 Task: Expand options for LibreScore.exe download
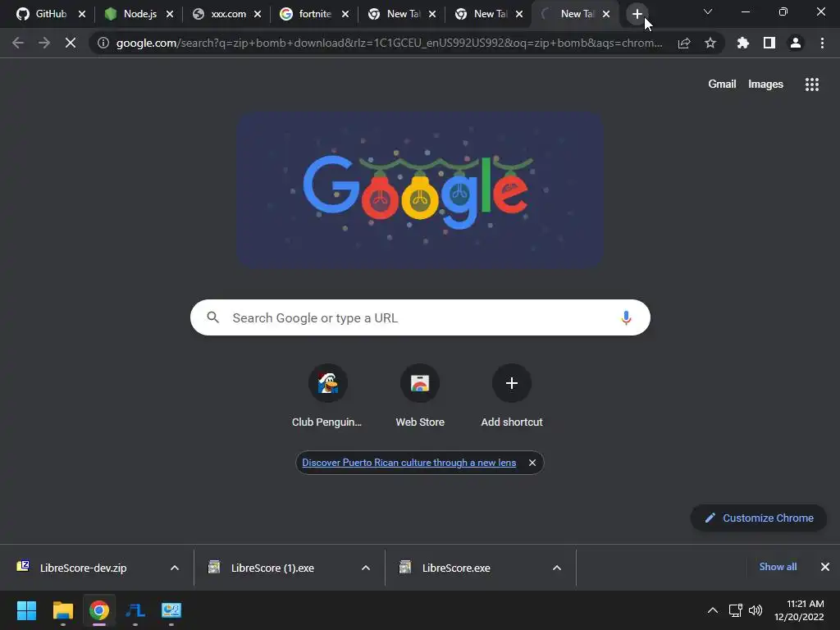[x=557, y=568]
